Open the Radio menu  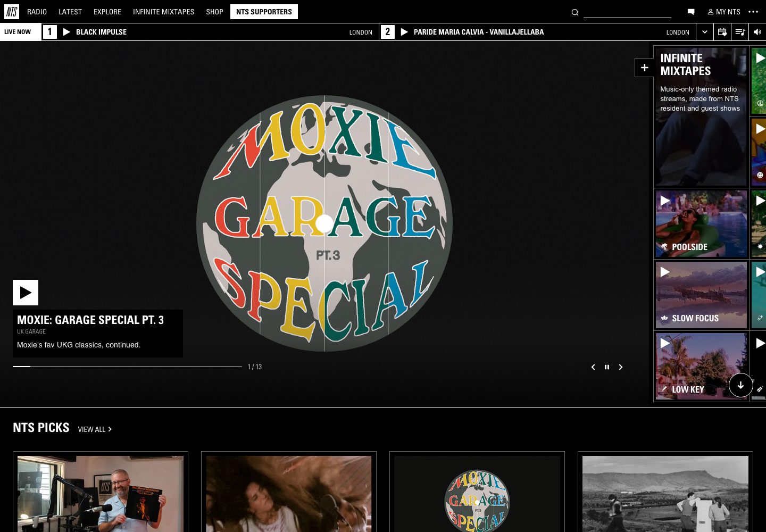click(37, 12)
